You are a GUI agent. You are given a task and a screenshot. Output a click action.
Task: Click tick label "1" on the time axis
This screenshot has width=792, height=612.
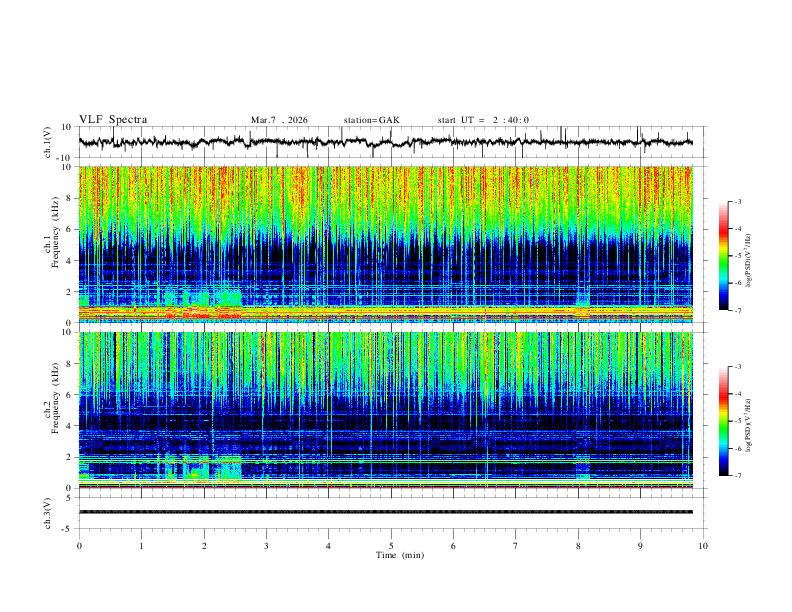pos(141,546)
